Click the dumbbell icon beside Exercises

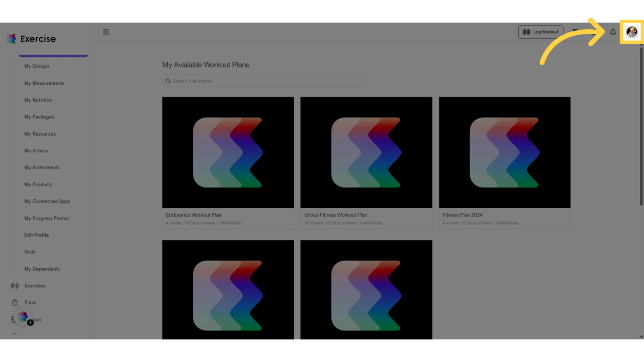point(15,286)
